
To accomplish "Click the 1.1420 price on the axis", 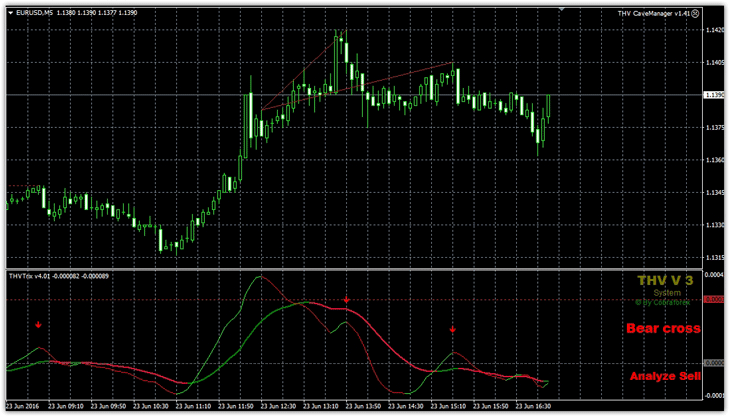I will tap(714, 32).
